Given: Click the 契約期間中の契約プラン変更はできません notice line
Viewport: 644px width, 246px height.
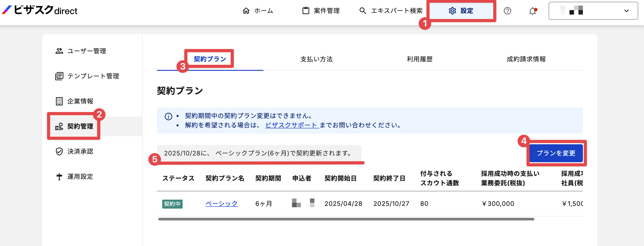Looking at the screenshot, I should 249,116.
